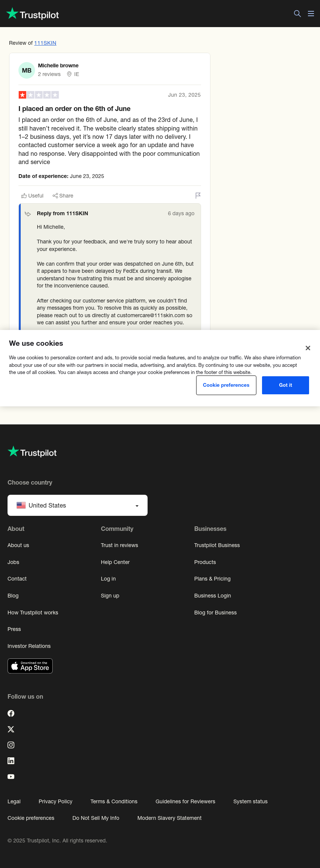Click the review title about 6th of June
The image size is (320, 868).
75,109
